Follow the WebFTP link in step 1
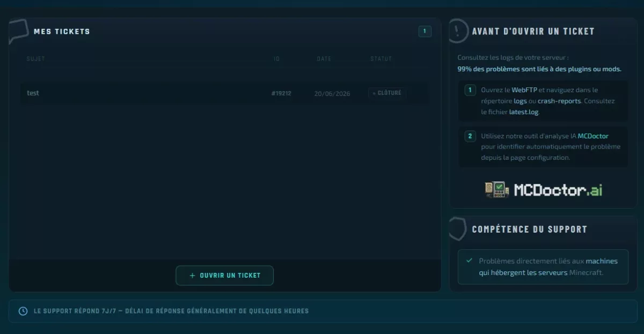This screenshot has height=334, width=644. (x=524, y=90)
